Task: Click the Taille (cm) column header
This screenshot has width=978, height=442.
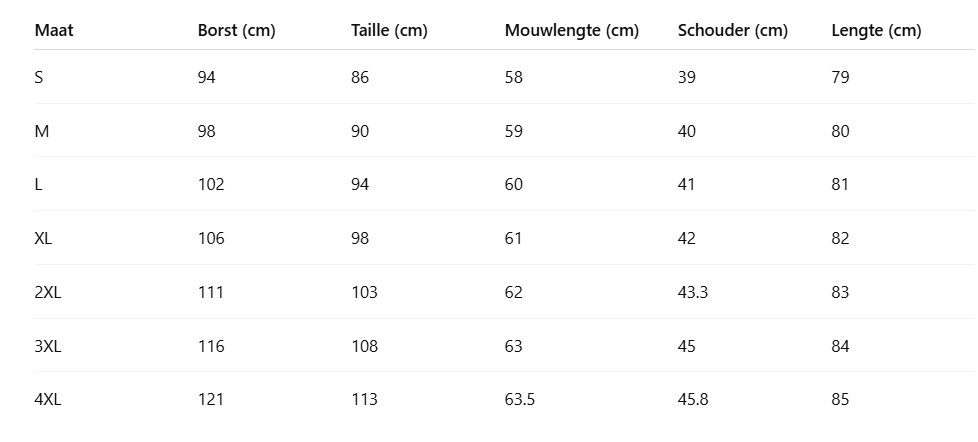Action: [389, 30]
